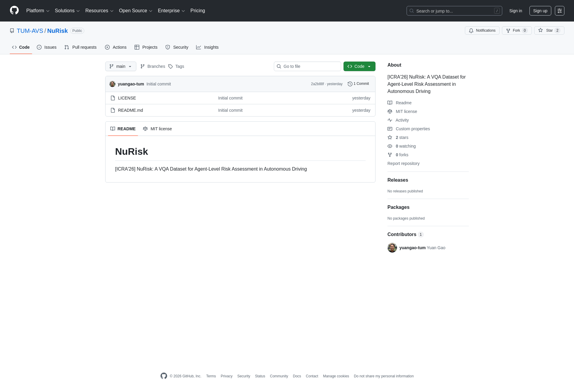
Task: Open the Security tab
Action: [x=177, y=47]
